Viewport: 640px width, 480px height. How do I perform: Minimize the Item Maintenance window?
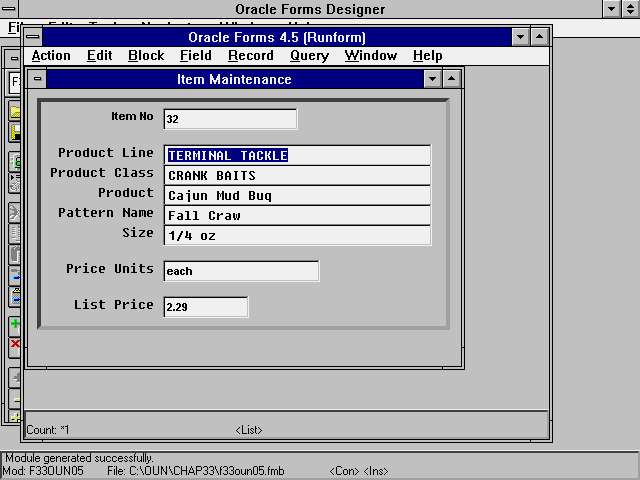click(432, 79)
